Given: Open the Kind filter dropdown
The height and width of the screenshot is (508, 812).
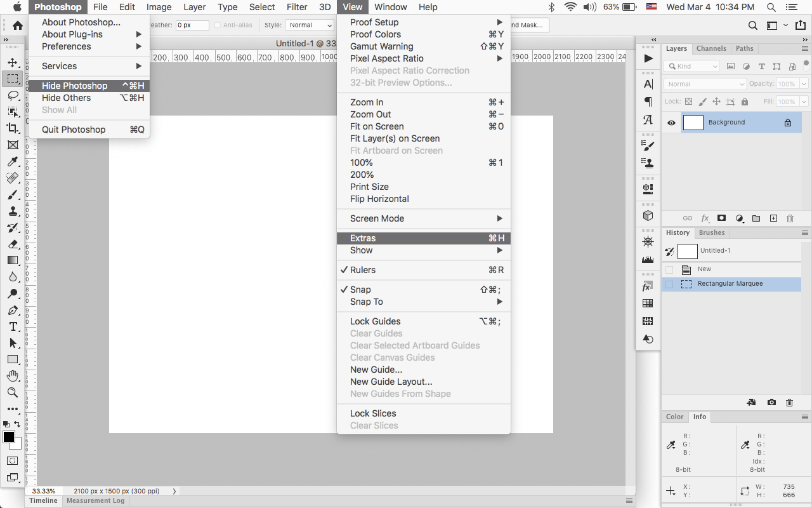Looking at the screenshot, I should (x=692, y=66).
